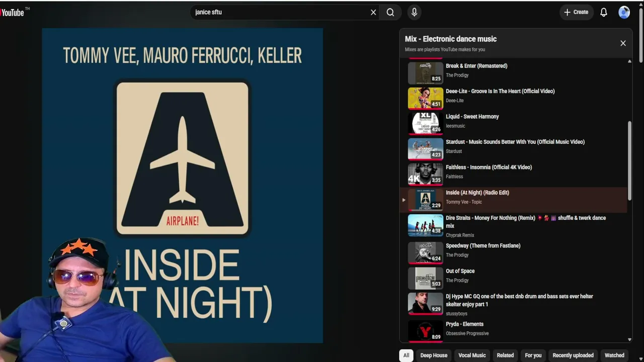Click the playlist scrollbar up arrow

point(629,61)
